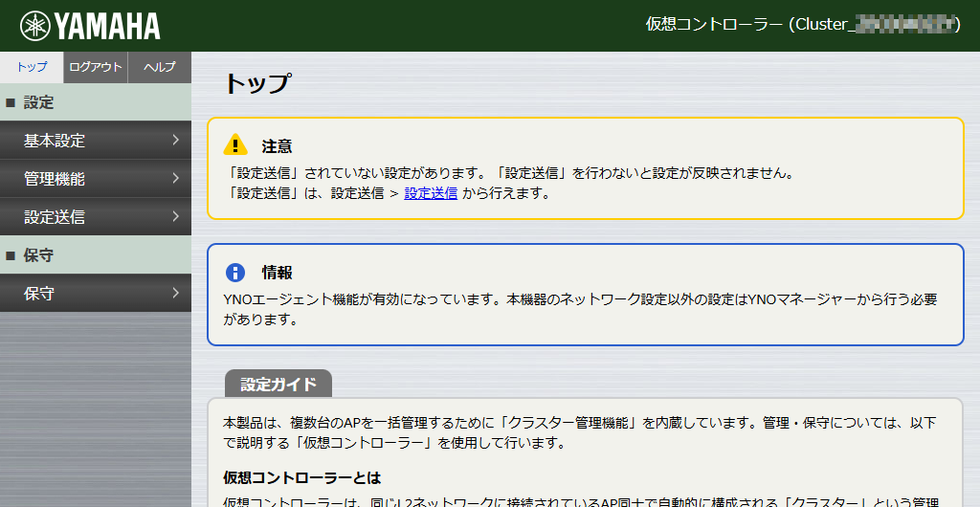Expand the 基本設定 chevron arrow
Screen dimensions: 980x507
[x=176, y=141]
